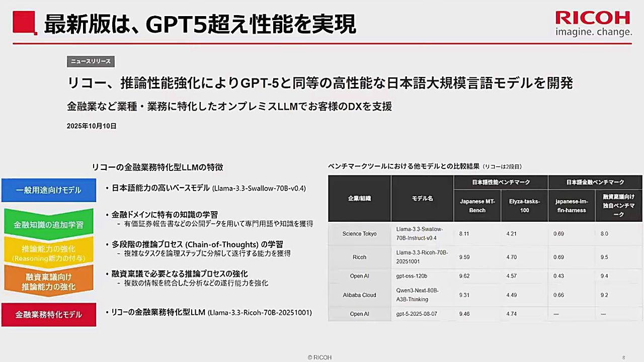Toggle the Ricoh row in the table
The width and height of the screenshot is (644, 362).
pos(359,257)
